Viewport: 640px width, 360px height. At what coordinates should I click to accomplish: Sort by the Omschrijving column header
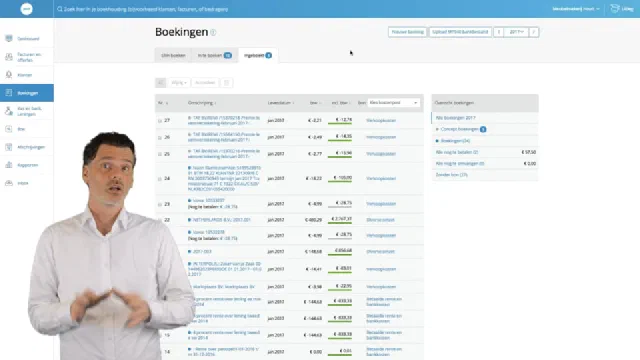202,103
